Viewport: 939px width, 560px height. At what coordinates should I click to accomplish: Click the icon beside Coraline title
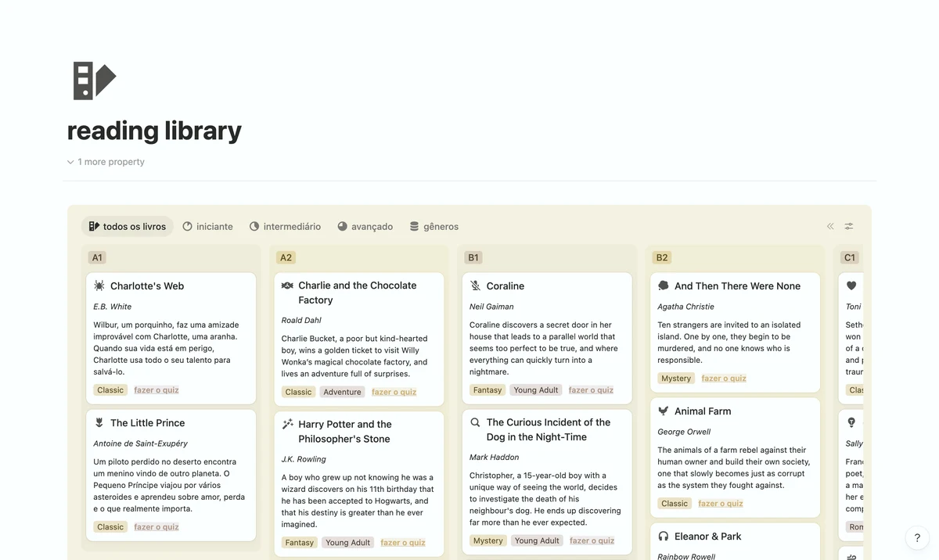[475, 286]
